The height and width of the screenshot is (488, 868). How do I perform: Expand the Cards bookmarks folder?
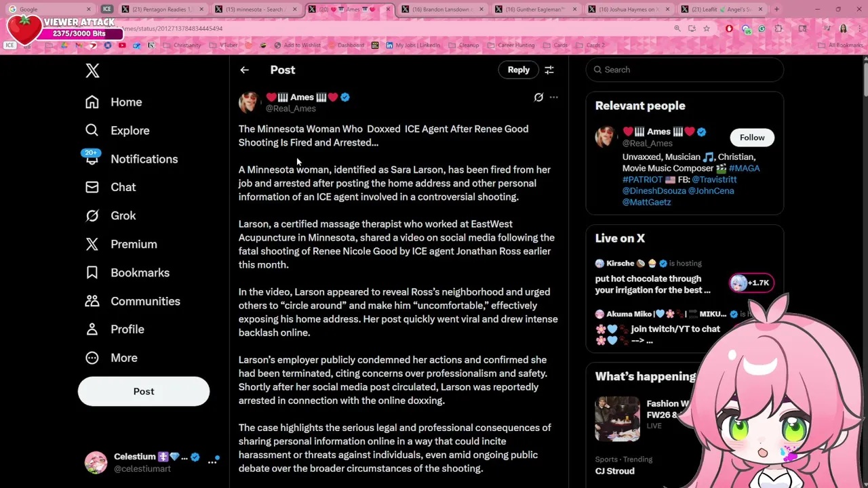[555, 45]
